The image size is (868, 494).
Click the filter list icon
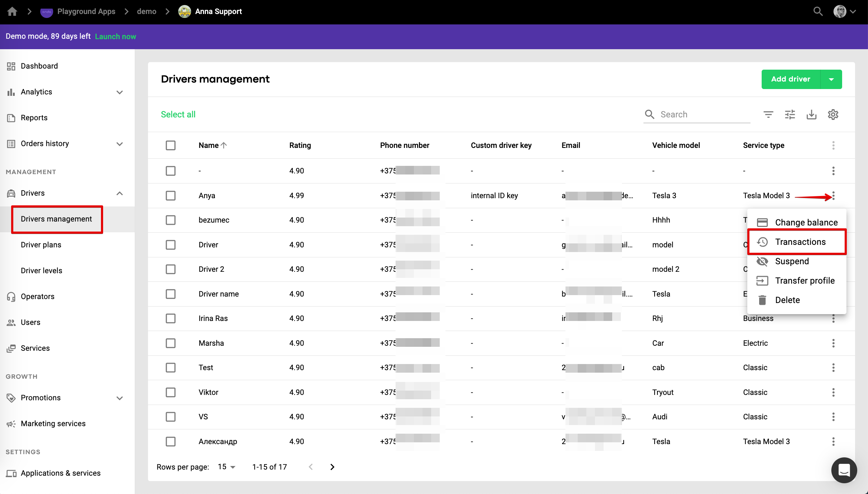768,115
